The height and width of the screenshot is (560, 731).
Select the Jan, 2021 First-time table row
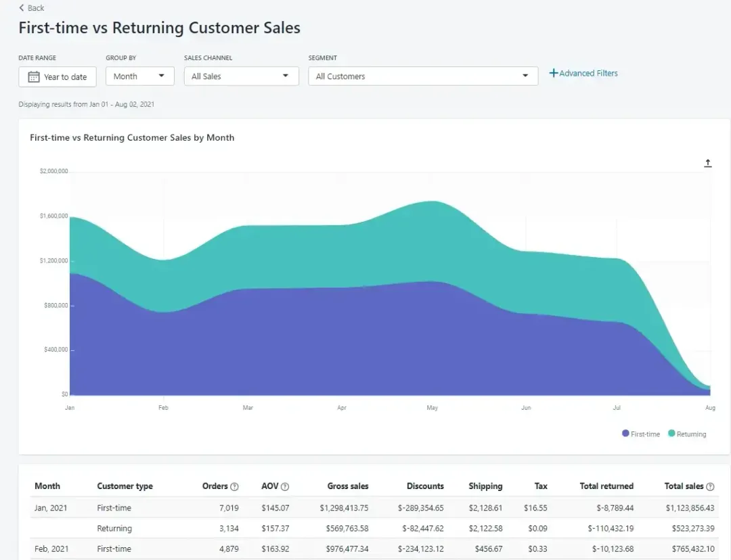click(x=374, y=508)
